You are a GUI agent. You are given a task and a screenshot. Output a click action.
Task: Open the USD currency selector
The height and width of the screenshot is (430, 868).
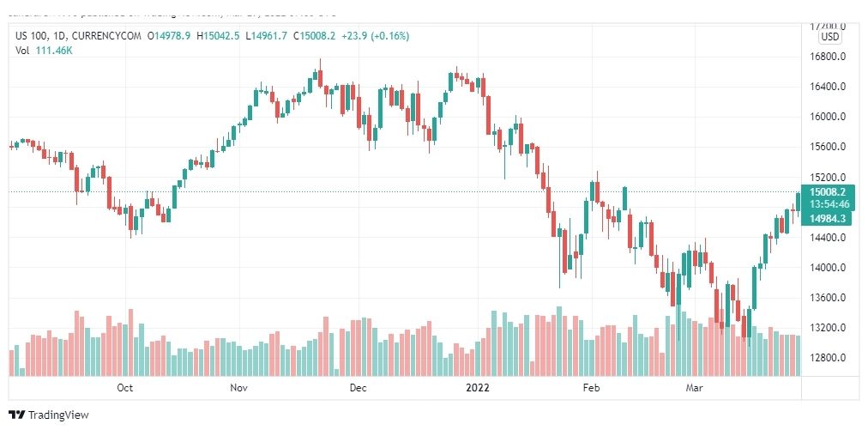pos(829,37)
